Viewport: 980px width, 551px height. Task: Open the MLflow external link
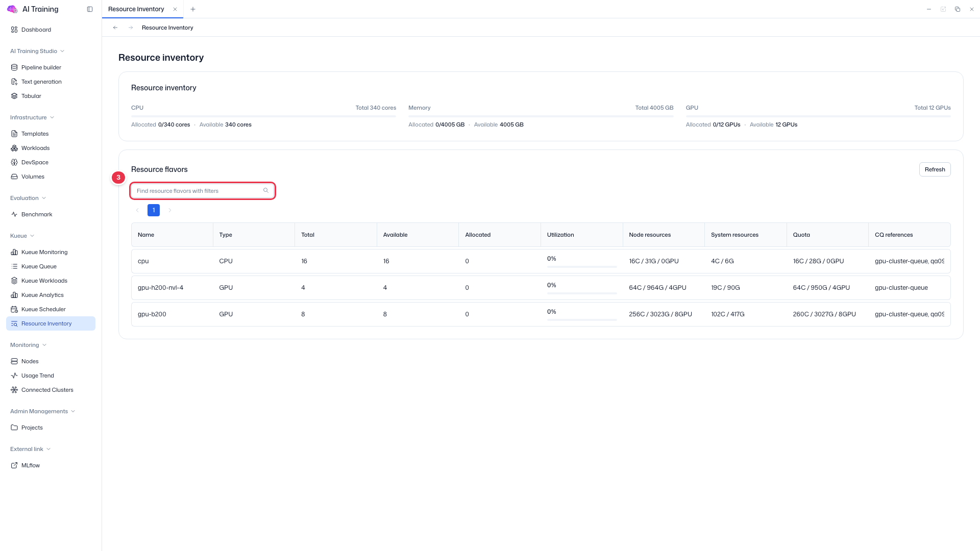click(x=51, y=465)
